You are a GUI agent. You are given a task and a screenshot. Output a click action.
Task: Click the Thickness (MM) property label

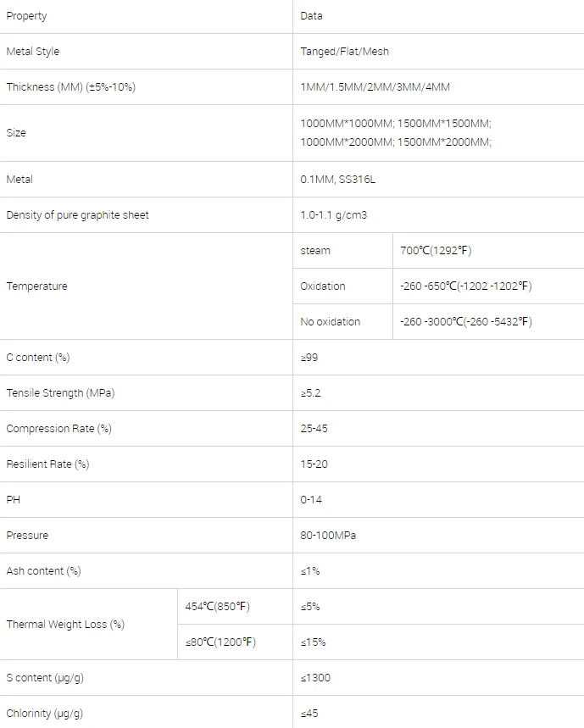point(70,87)
